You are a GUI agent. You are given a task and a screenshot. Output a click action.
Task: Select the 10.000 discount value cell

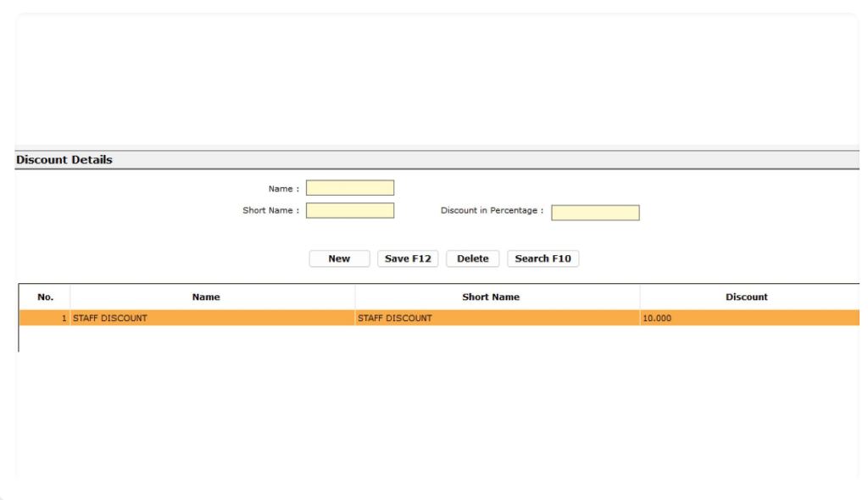tap(657, 319)
